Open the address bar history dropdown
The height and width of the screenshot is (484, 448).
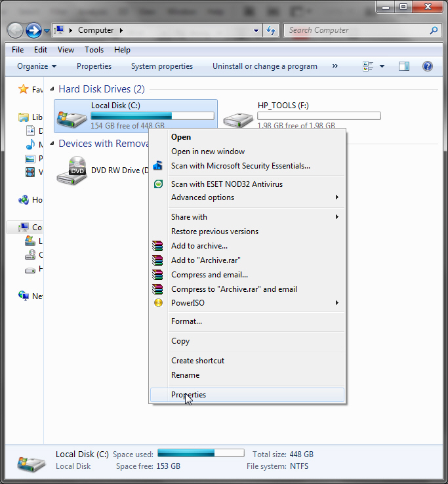[256, 30]
